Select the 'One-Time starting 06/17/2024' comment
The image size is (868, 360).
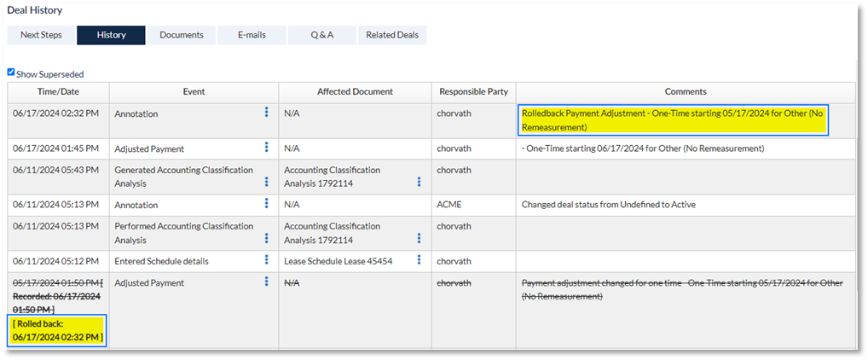point(643,148)
